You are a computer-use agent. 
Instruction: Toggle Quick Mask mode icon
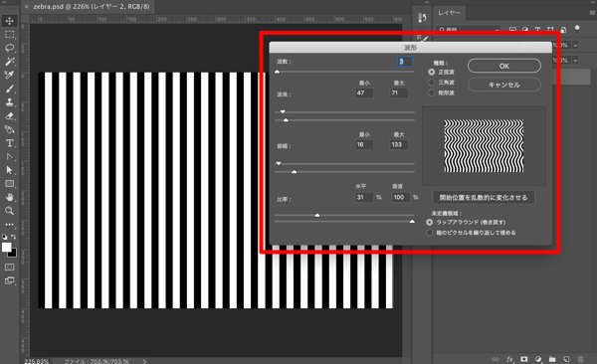[x=10, y=268]
